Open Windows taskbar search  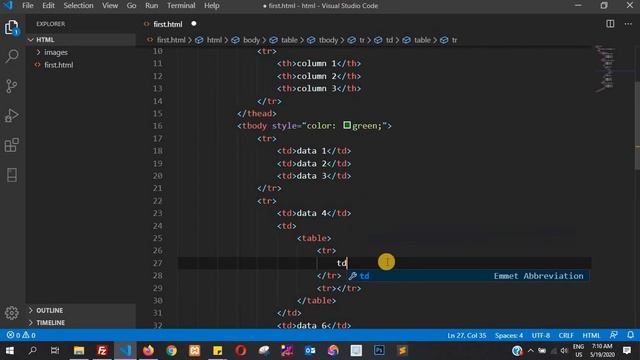click(x=32, y=351)
